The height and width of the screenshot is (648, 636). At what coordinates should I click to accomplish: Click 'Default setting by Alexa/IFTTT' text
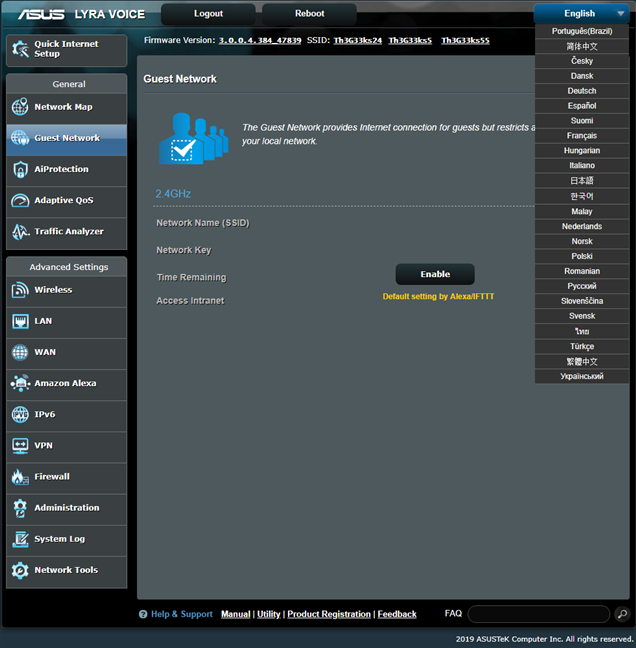point(438,296)
